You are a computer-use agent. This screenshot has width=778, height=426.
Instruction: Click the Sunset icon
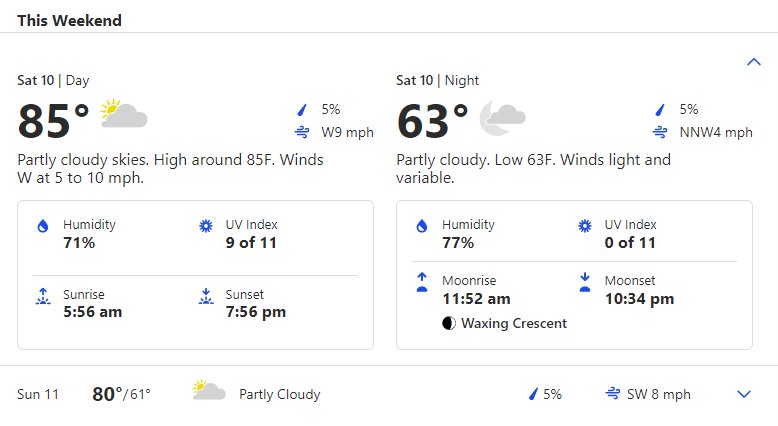tap(206, 297)
